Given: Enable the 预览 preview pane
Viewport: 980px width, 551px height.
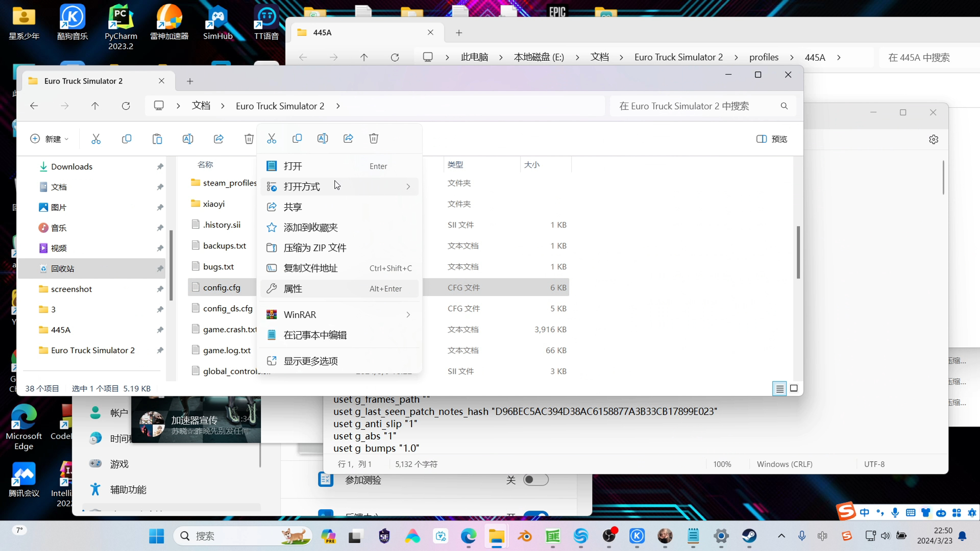Looking at the screenshot, I should pos(771,139).
